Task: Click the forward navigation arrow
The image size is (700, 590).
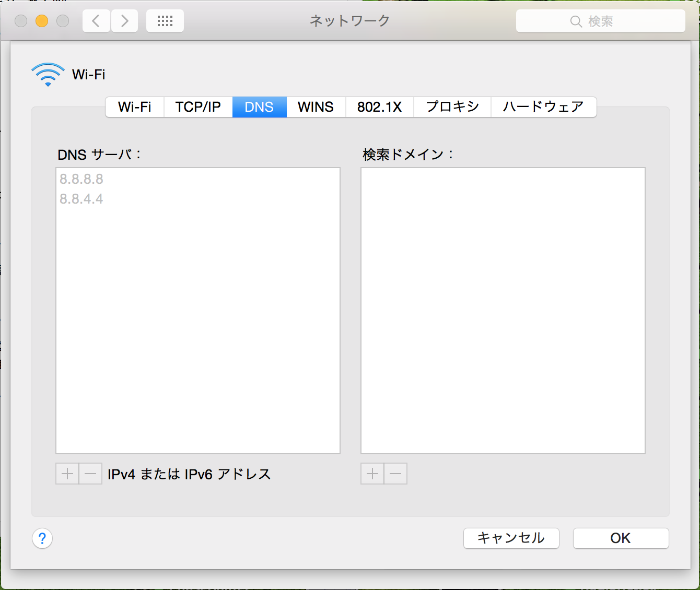Action: [x=124, y=21]
